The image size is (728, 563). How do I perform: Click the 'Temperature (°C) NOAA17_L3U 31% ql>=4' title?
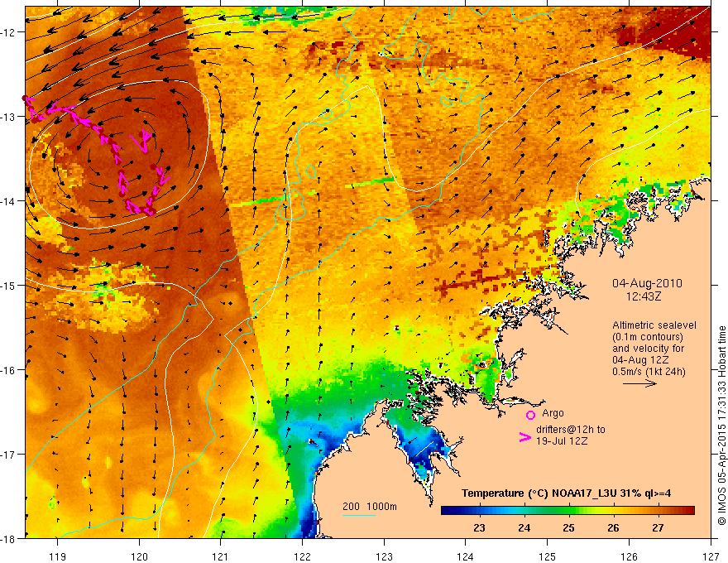566,493
